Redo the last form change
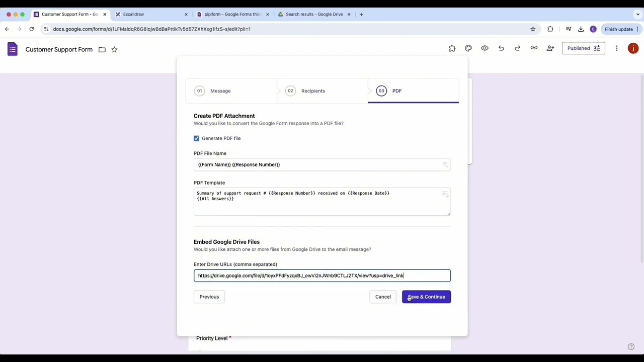This screenshot has width=644, height=362. 517,48
